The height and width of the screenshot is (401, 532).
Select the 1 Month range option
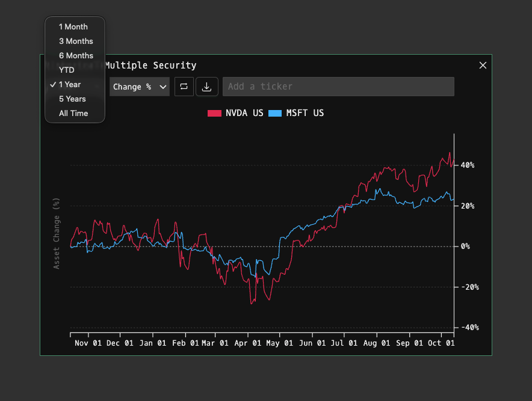(75, 27)
